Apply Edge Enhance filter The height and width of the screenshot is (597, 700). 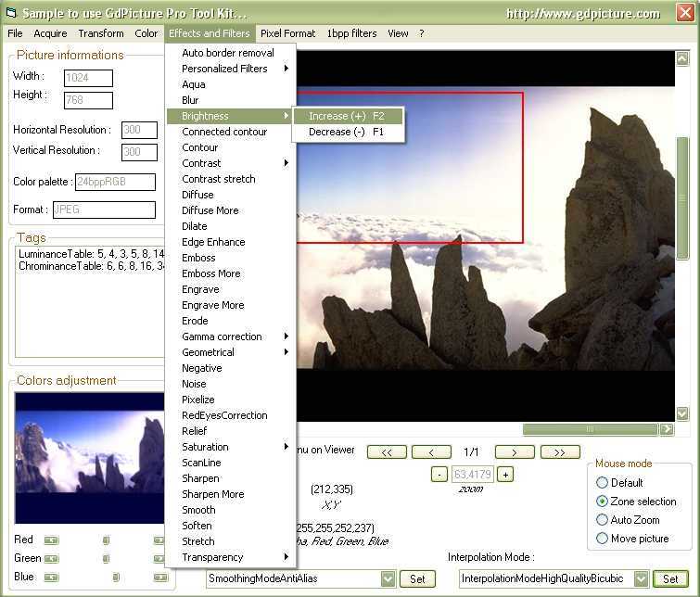pos(231,242)
